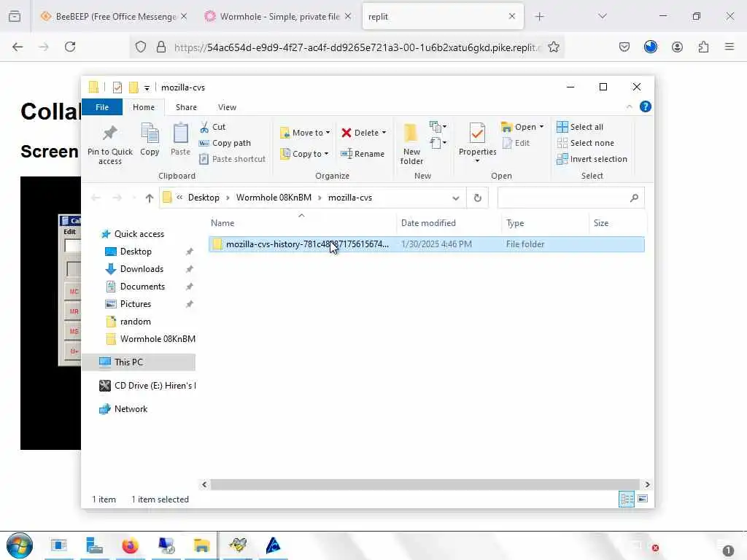The image size is (747, 560).
Task: Open the Quick Access Toolbar customize arrow
Action: [147, 87]
